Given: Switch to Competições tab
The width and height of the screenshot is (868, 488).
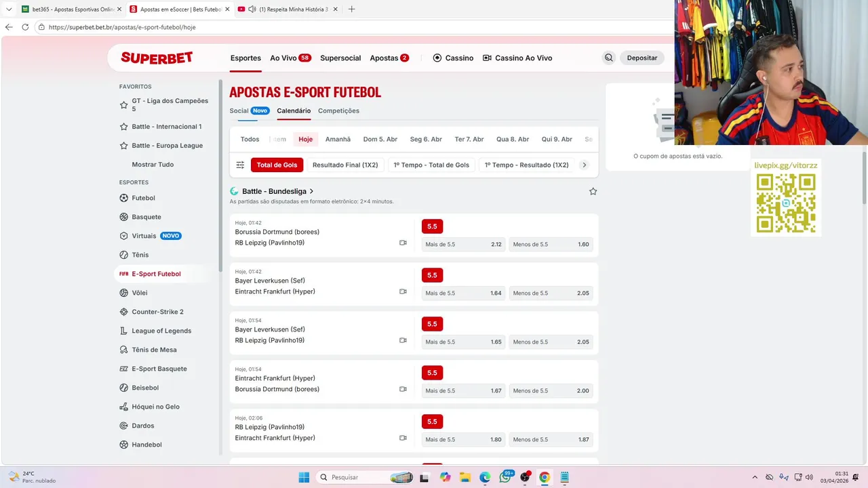Looking at the screenshot, I should [x=338, y=110].
